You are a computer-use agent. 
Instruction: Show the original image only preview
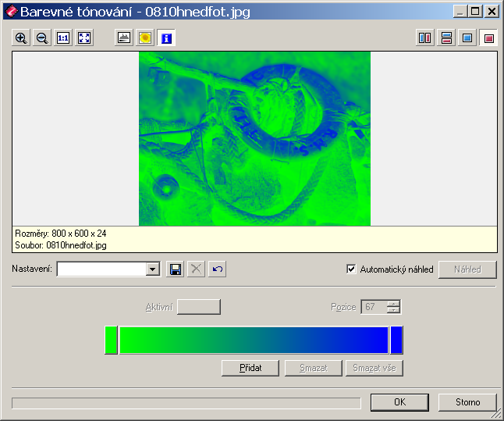[x=467, y=37]
